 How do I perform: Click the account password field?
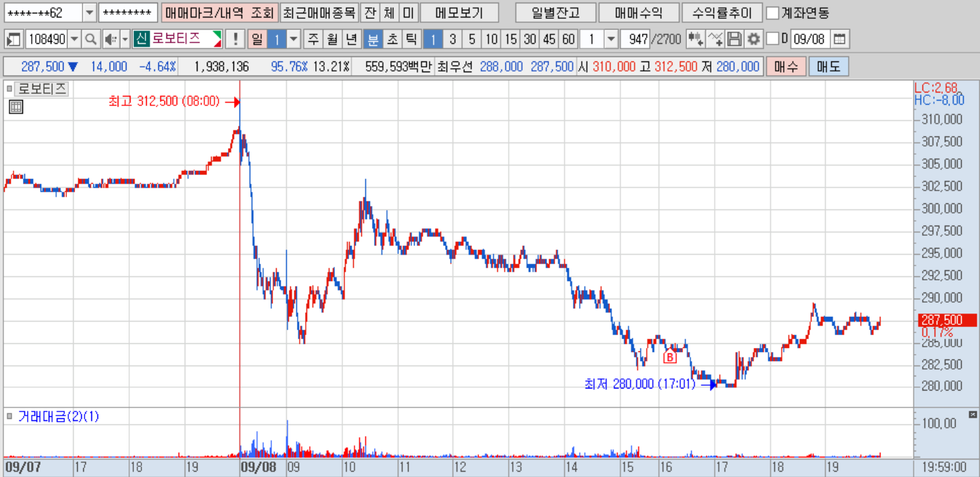point(129,13)
